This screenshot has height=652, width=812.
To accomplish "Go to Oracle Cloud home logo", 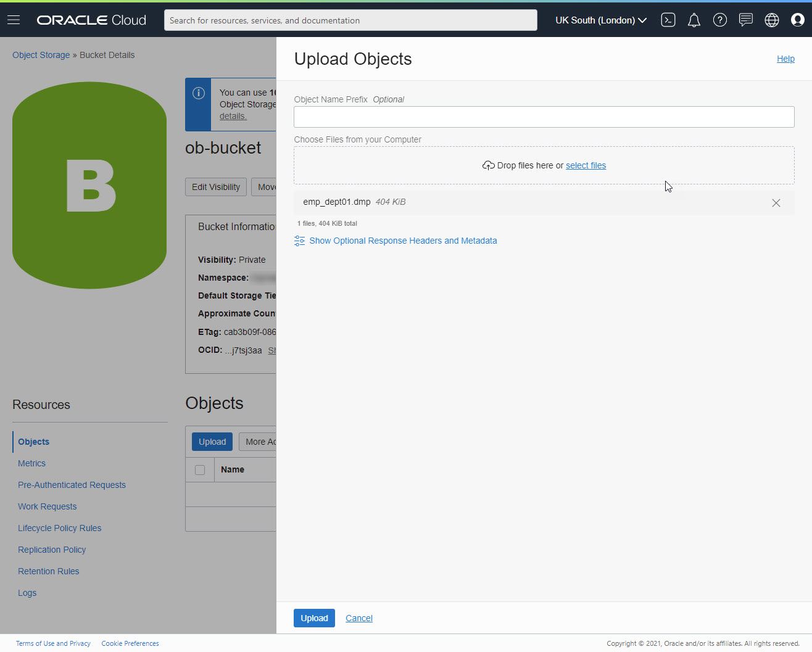I will [91, 20].
